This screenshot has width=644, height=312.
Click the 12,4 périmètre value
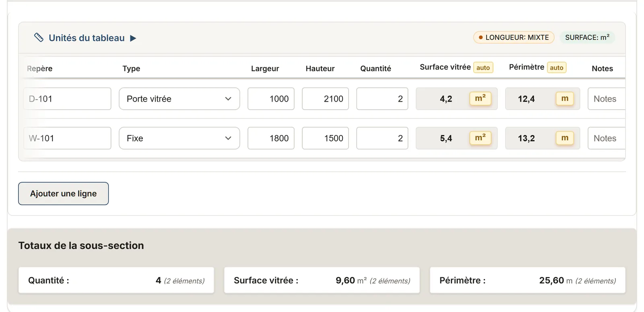pos(526,99)
